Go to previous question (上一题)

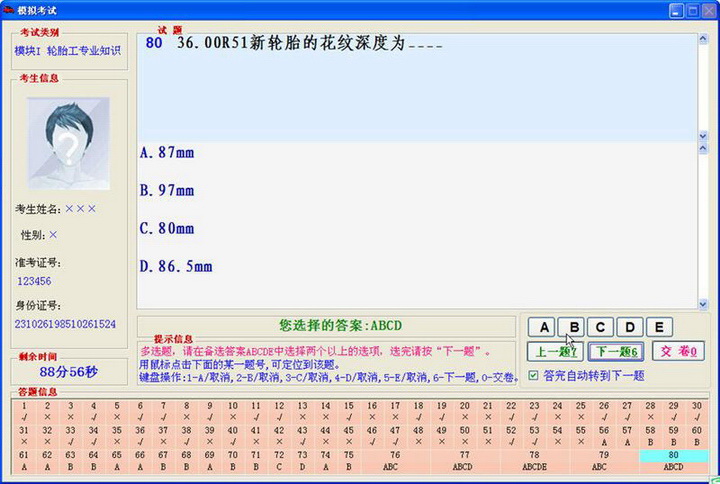coord(556,352)
